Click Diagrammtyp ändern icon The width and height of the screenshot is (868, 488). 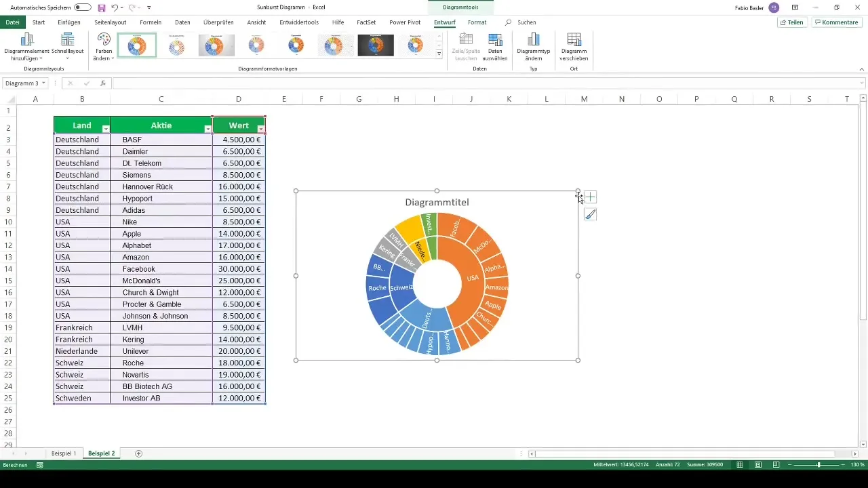click(533, 47)
